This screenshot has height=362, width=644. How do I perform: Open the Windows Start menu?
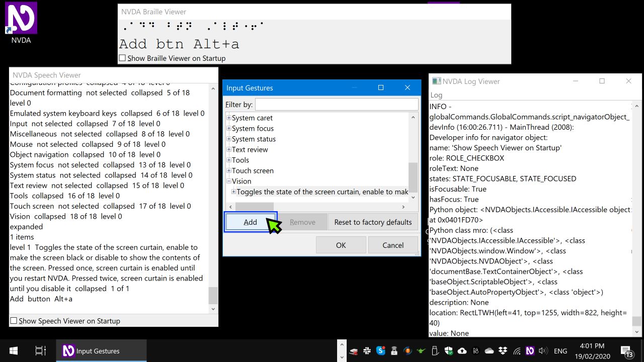click(14, 351)
